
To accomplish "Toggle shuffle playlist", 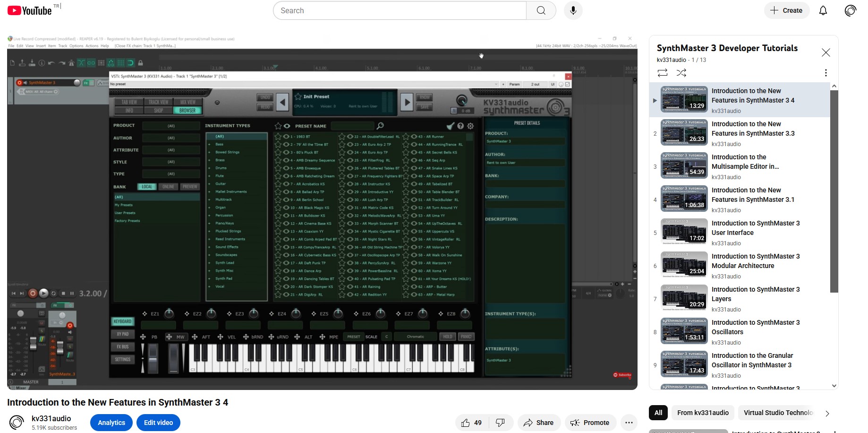I will pyautogui.click(x=681, y=73).
